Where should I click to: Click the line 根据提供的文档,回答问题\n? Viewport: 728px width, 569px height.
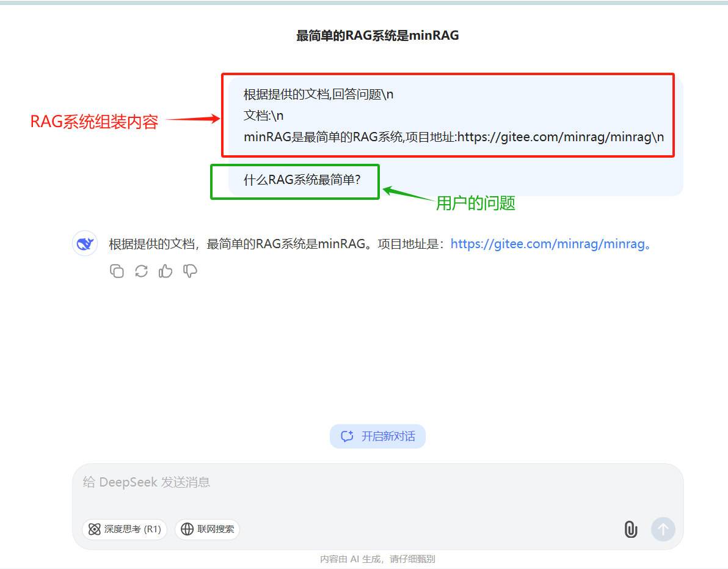[318, 94]
